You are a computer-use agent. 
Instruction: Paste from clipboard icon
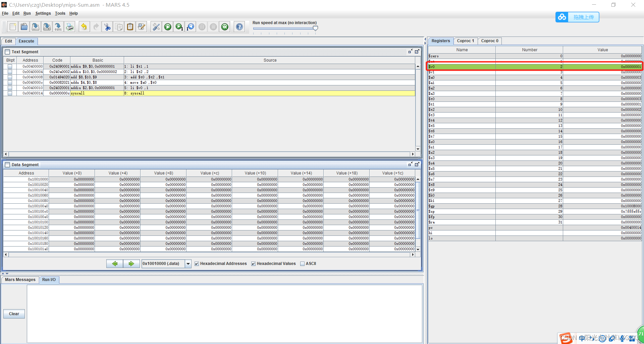[x=130, y=27]
